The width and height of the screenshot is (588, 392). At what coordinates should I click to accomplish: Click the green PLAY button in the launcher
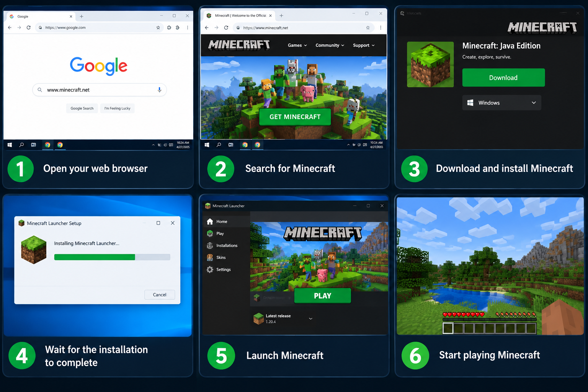click(322, 296)
